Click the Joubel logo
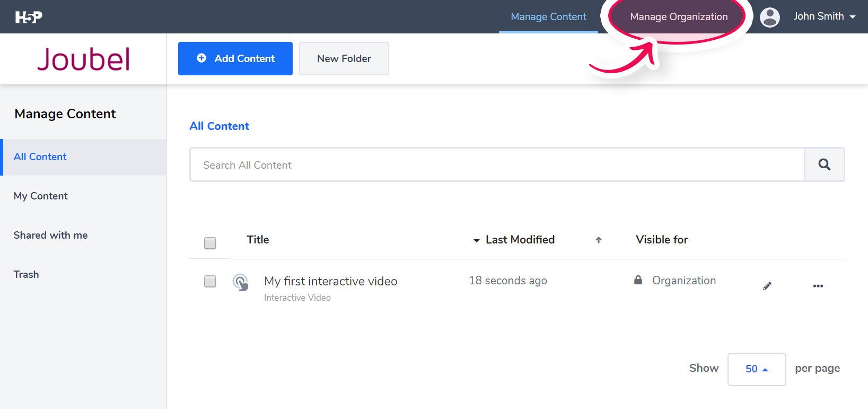Viewport: 868px width, 409px height. [83, 59]
